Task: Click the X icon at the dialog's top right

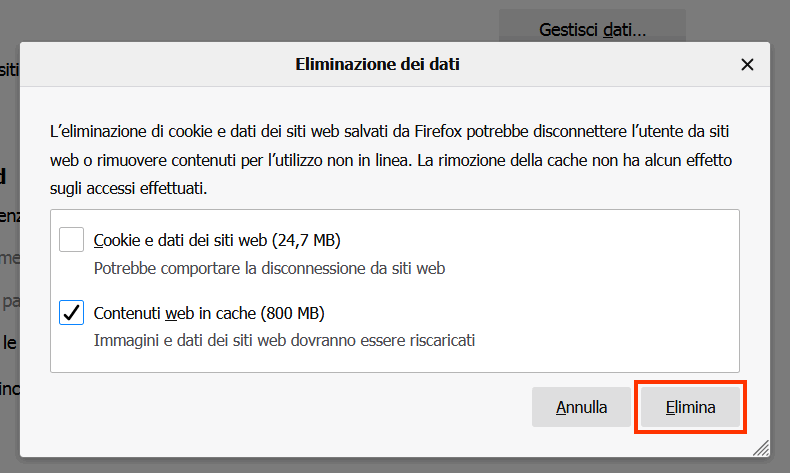Action: (x=746, y=65)
